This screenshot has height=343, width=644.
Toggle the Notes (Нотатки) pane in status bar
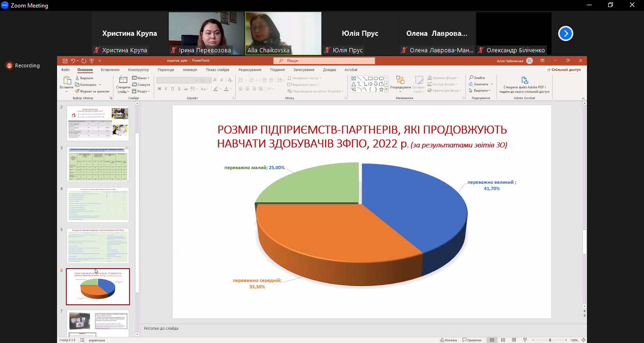tap(448, 340)
